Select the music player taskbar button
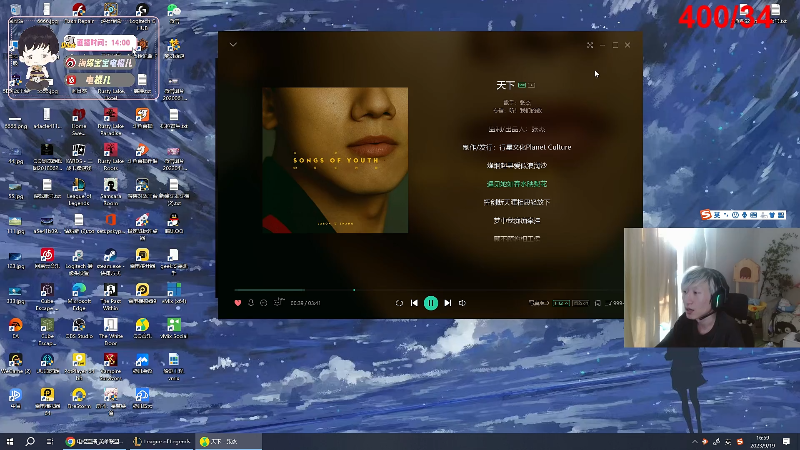 (228, 441)
